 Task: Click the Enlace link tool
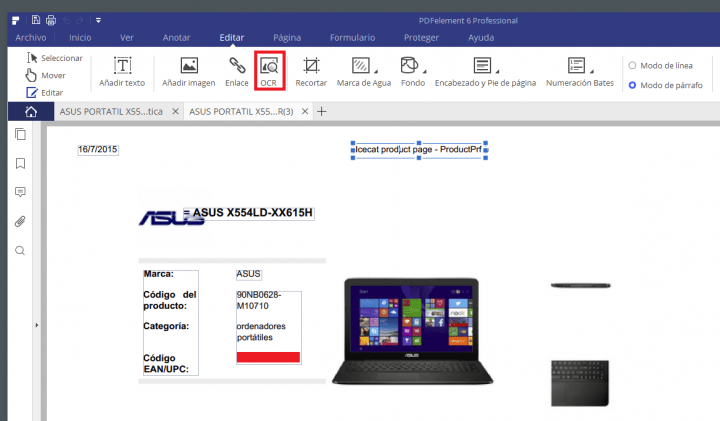(x=236, y=71)
